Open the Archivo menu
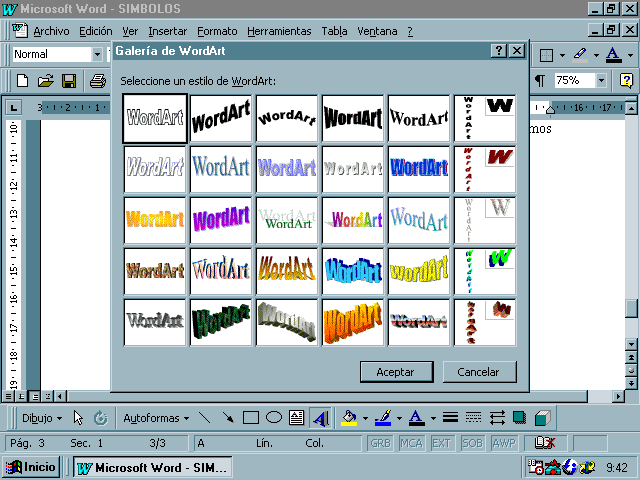 point(51,31)
